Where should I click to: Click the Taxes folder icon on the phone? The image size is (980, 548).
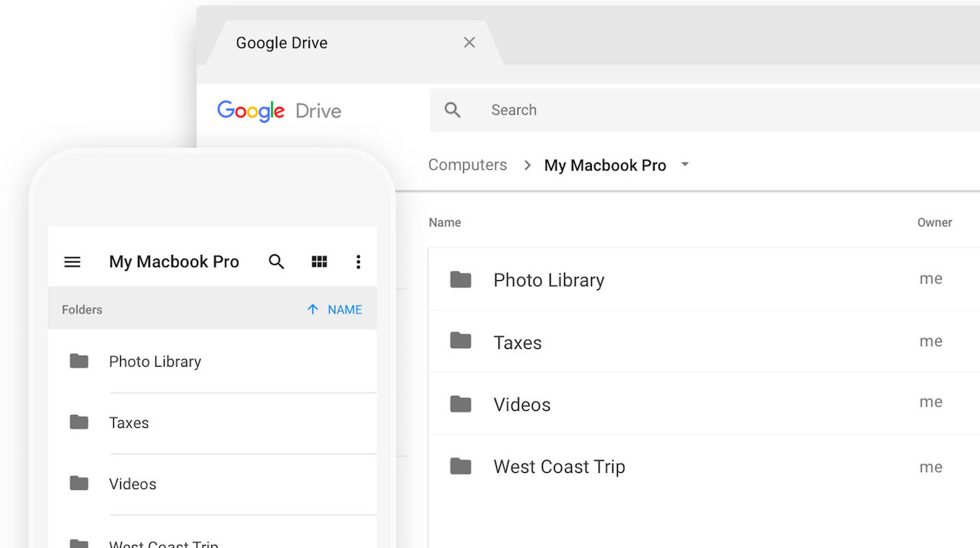click(79, 422)
